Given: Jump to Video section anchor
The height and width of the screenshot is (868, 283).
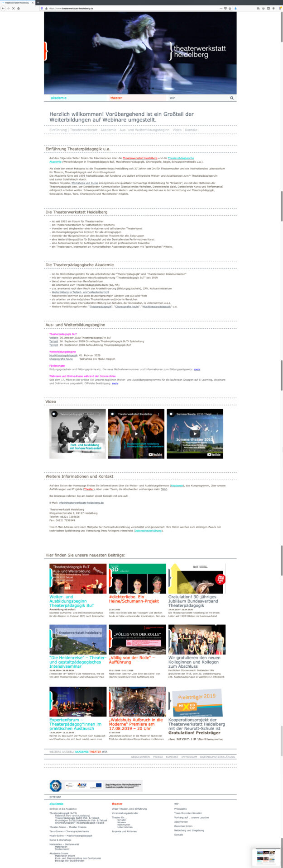Looking at the screenshot, I should [x=177, y=130].
